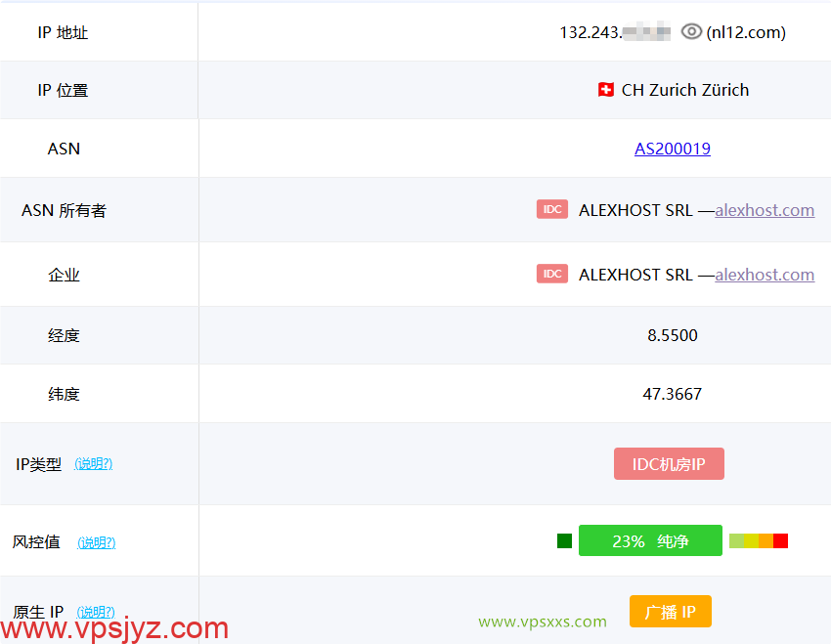Open 说明 help link beside 原生 IP
Screen dimensions: 831x644
click(96, 612)
